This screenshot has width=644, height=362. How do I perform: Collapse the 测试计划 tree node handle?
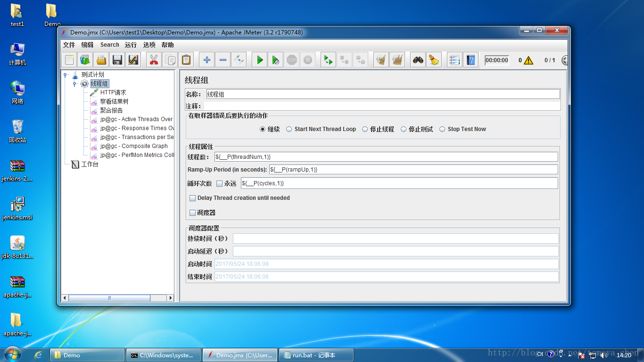(66, 74)
